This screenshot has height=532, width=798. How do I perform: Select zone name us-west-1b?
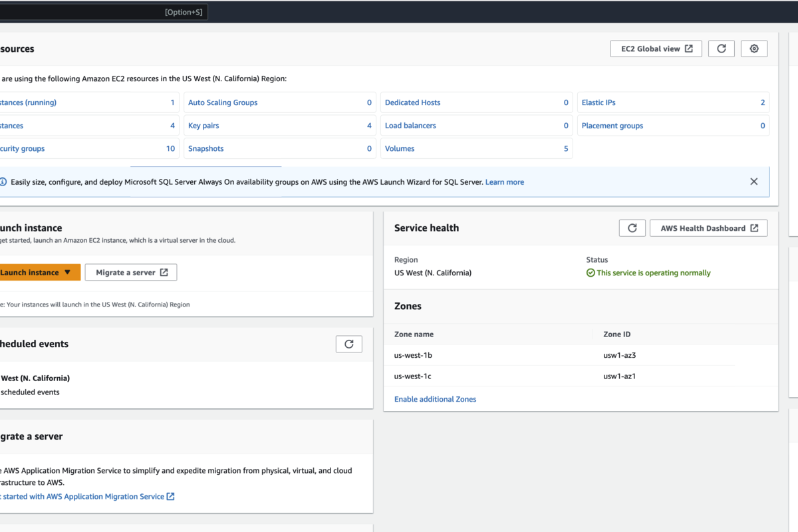point(413,355)
